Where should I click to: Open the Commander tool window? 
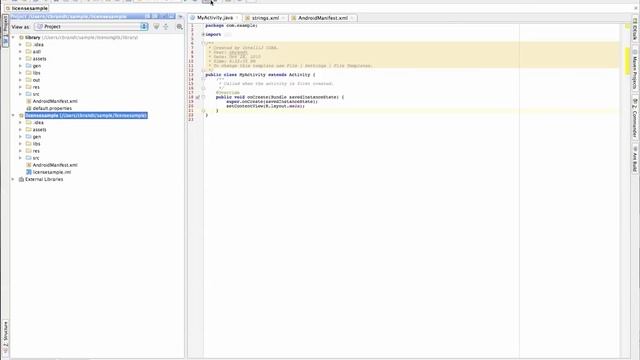tap(635, 118)
